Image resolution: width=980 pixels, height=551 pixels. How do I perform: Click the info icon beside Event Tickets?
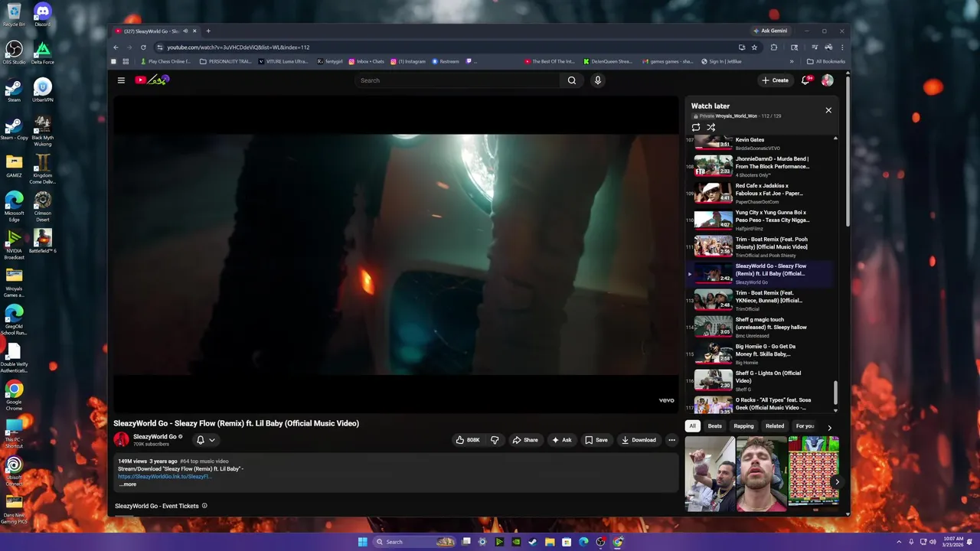click(x=204, y=506)
